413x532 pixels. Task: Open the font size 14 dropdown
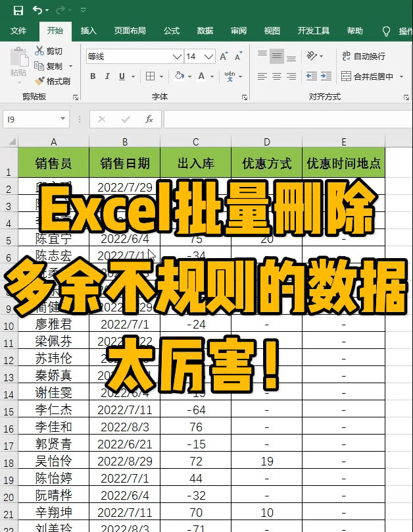click(x=209, y=57)
